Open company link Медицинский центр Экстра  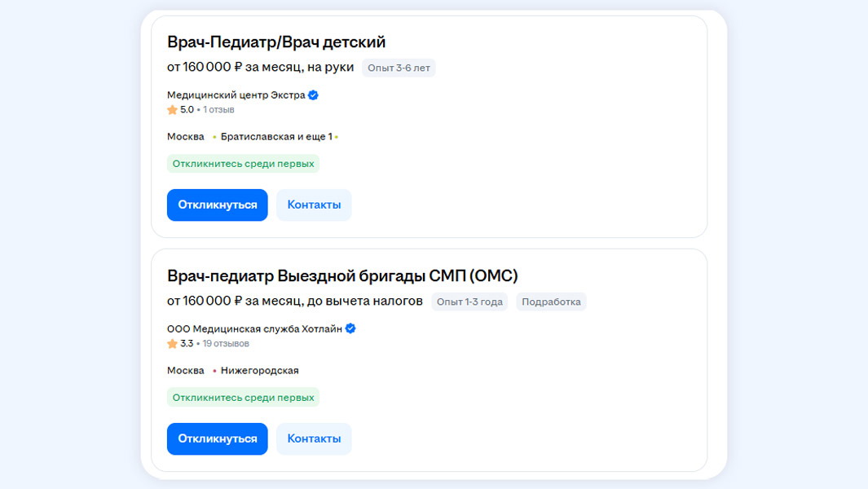(x=236, y=95)
